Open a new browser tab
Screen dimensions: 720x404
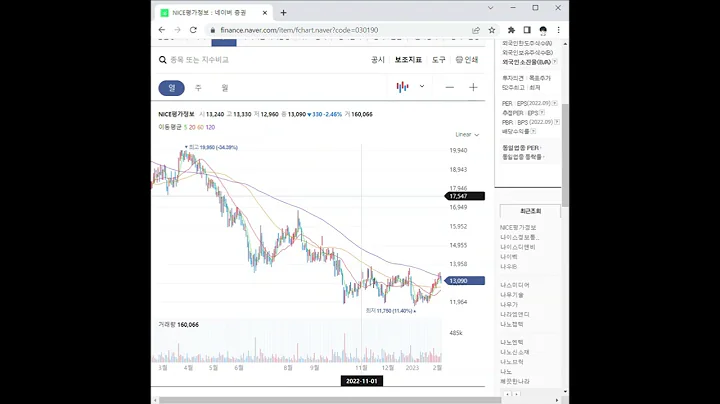click(283, 13)
